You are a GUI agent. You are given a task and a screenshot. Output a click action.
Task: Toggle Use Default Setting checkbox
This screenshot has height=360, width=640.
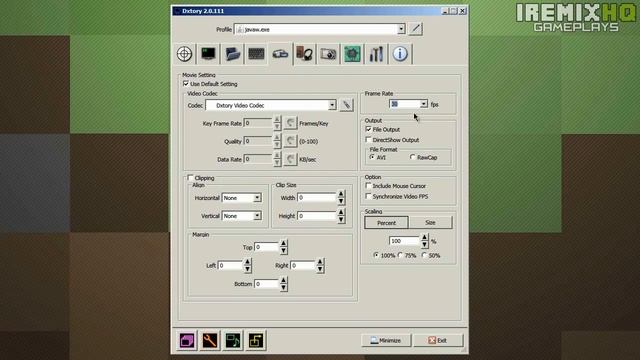coord(186,84)
